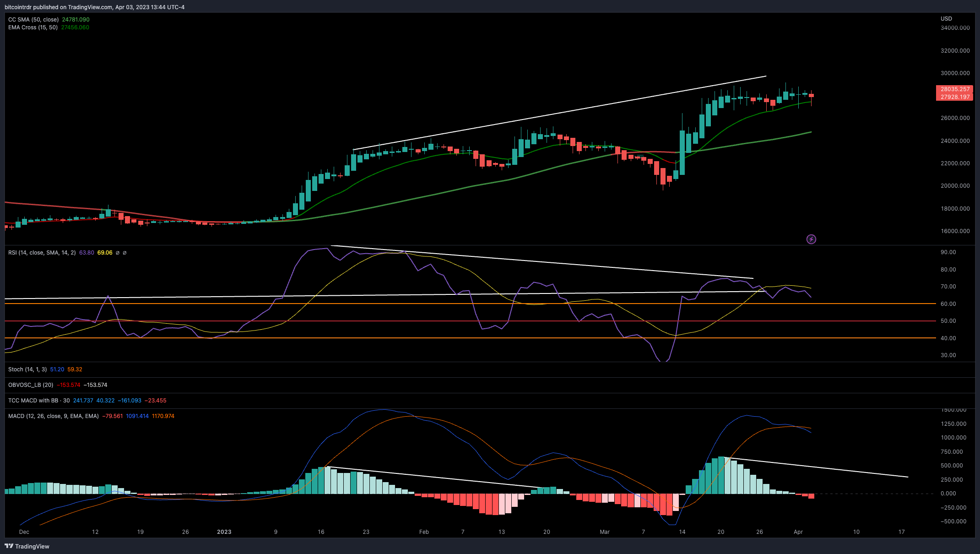Click the RSI moving average value 69.06
This screenshot has height=554, width=980.
pyautogui.click(x=105, y=253)
